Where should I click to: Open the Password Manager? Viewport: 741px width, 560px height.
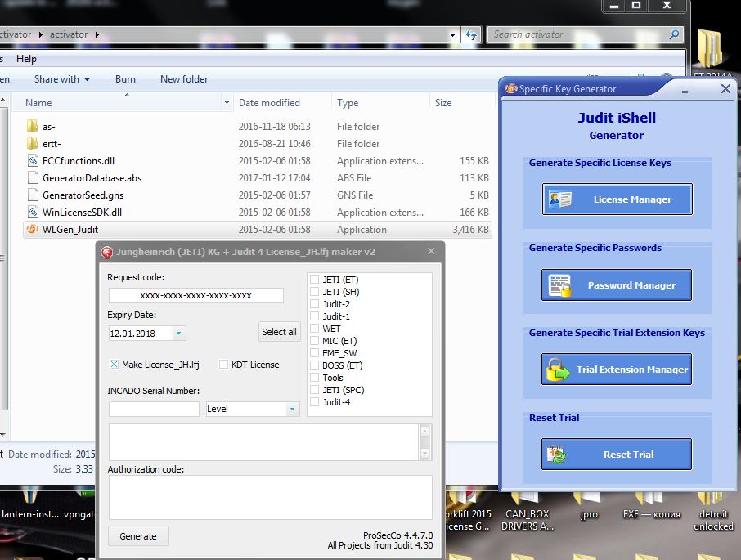[x=617, y=285]
